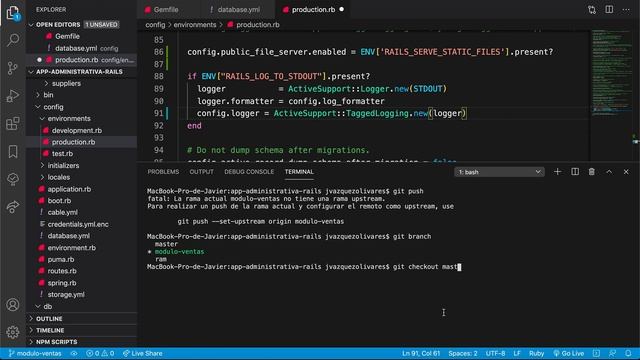Open the Explorer view icon
Screen dimensions: 640x360
[x=13, y=13]
